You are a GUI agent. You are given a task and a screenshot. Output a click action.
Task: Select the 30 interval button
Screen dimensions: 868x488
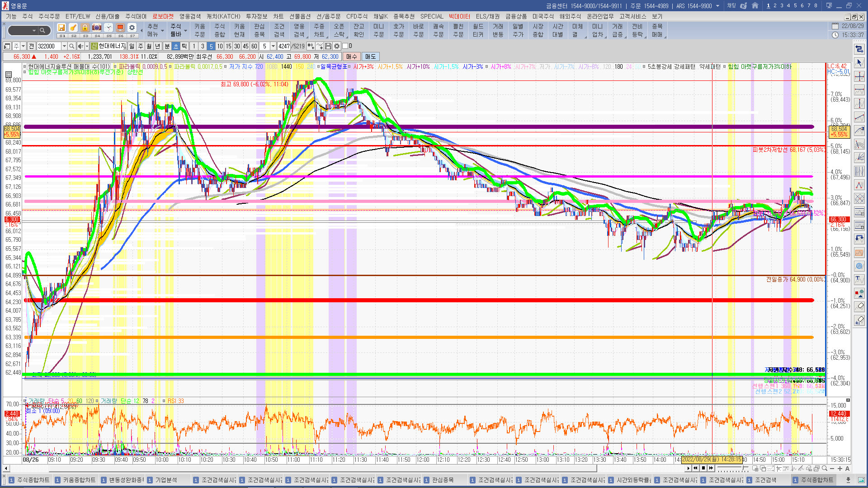click(x=237, y=46)
